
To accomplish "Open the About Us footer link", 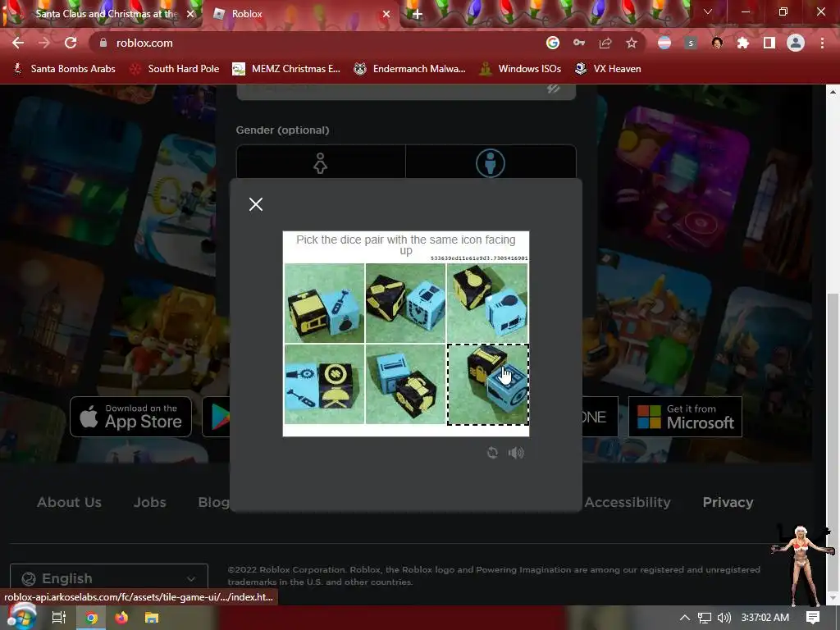I will (69, 502).
